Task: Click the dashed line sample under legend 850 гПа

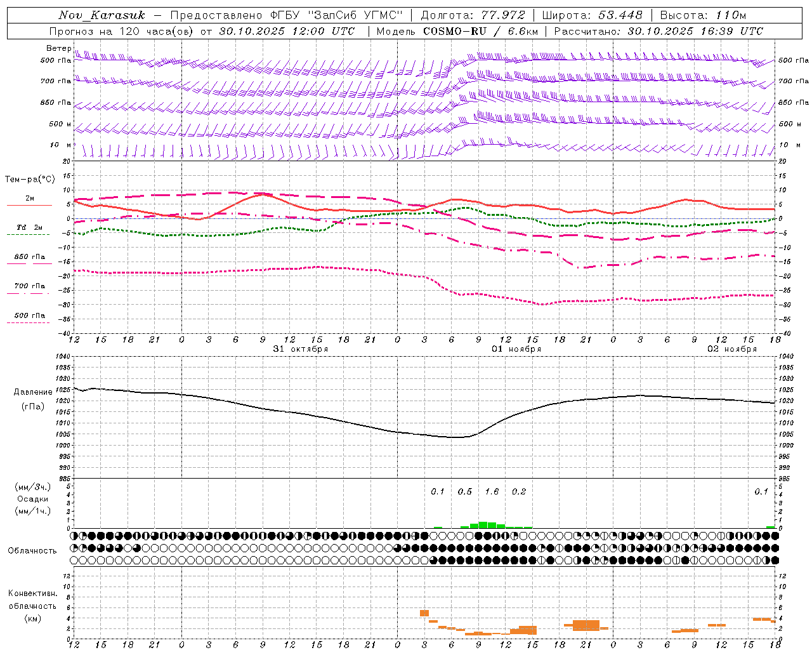Action: 29,263
